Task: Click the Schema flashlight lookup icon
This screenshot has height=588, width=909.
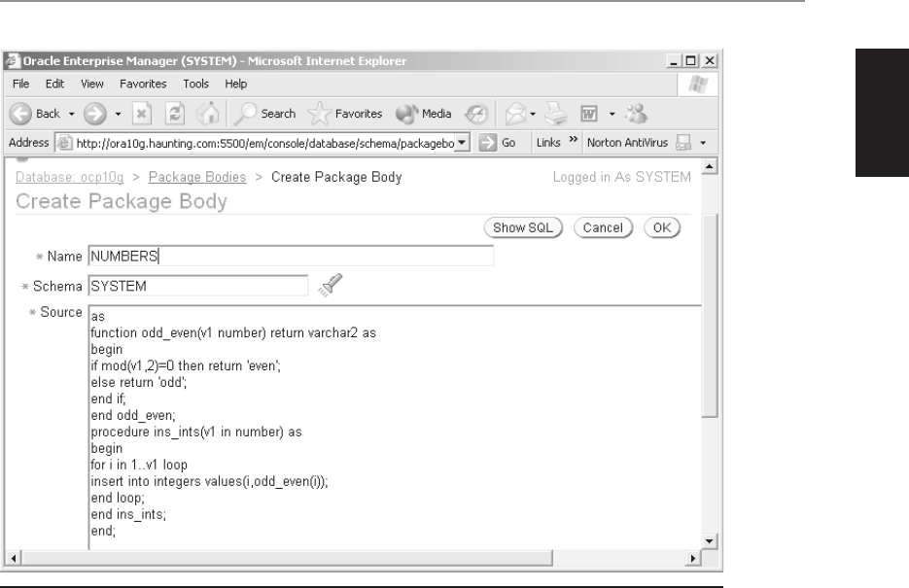Action: tap(331, 285)
